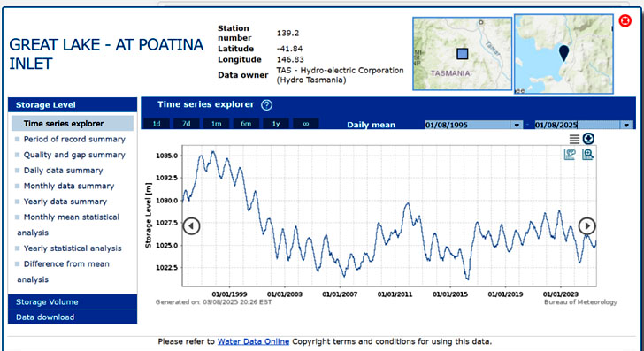Open the start date dropdown arrow
Image resolution: width=644 pixels, height=351 pixels.
click(x=517, y=125)
